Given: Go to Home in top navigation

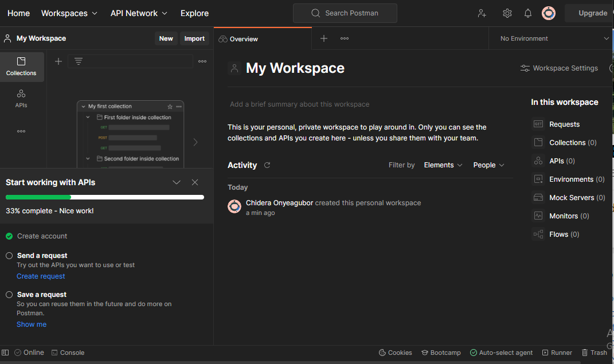Looking at the screenshot, I should pos(18,13).
